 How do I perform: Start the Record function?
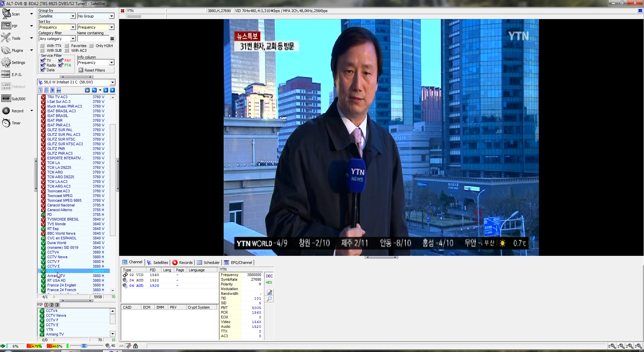pos(13,111)
